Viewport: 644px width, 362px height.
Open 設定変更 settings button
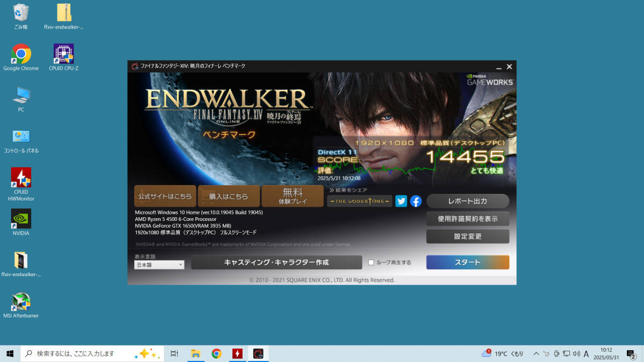point(467,236)
